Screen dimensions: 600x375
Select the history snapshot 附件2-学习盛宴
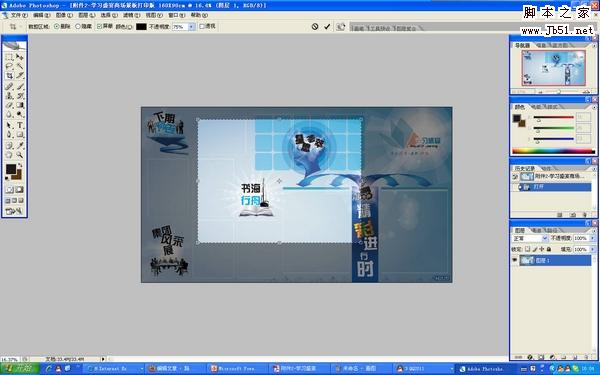tap(552, 176)
